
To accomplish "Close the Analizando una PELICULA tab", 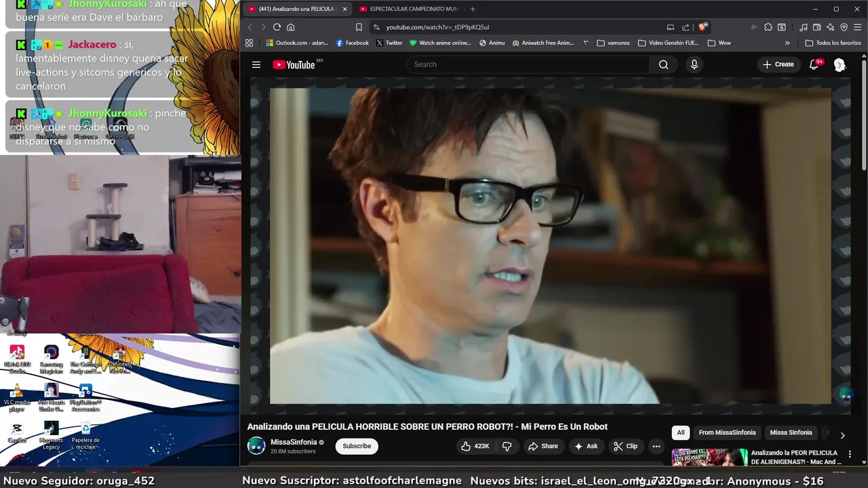I will click(344, 9).
